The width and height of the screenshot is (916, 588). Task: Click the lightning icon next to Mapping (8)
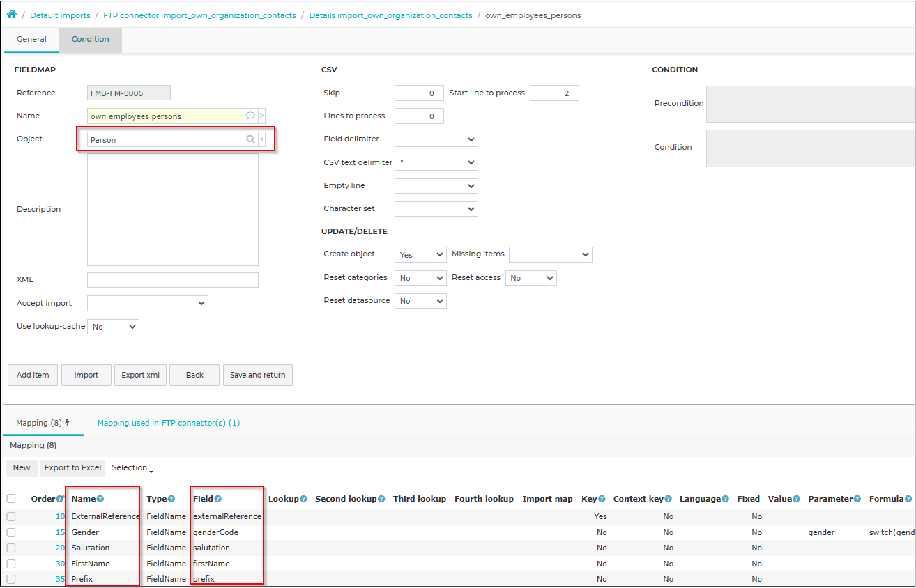pyautogui.click(x=68, y=423)
